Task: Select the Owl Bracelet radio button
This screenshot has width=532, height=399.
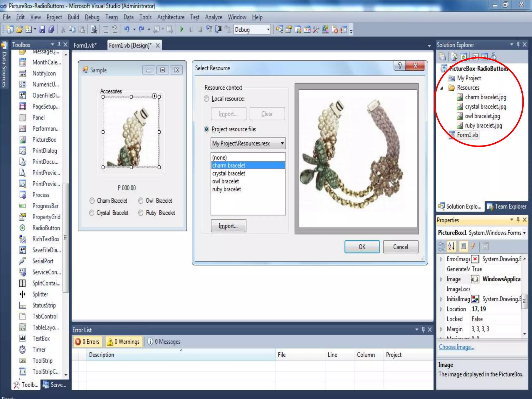Action: (x=141, y=201)
